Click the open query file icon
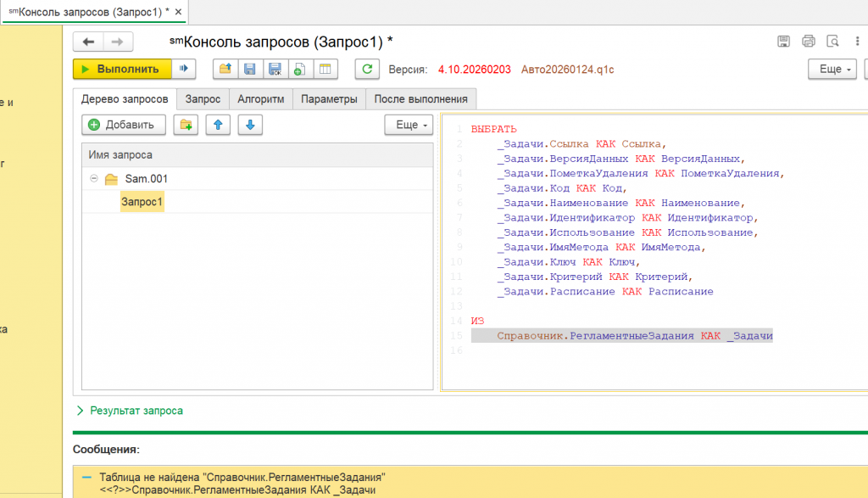This screenshot has height=498, width=868. 225,70
